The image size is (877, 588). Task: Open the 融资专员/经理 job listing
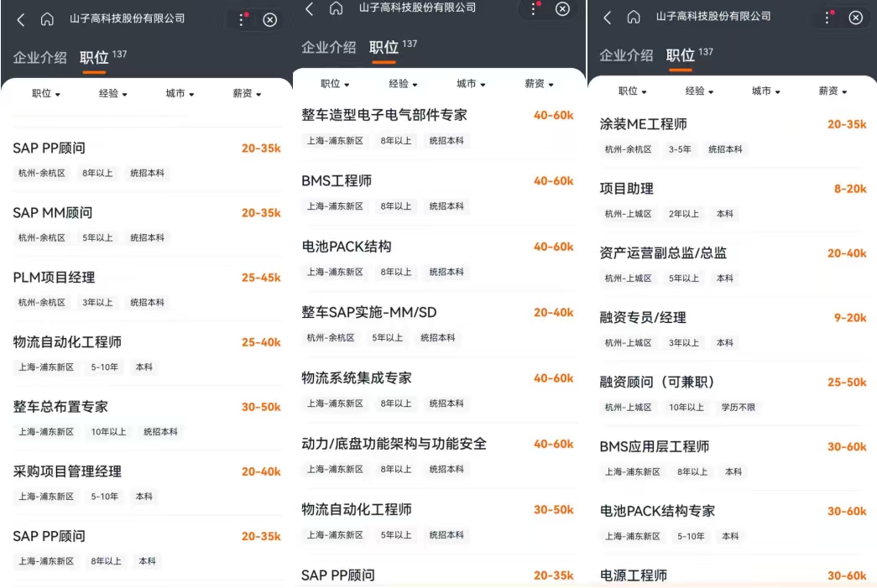(x=733, y=329)
